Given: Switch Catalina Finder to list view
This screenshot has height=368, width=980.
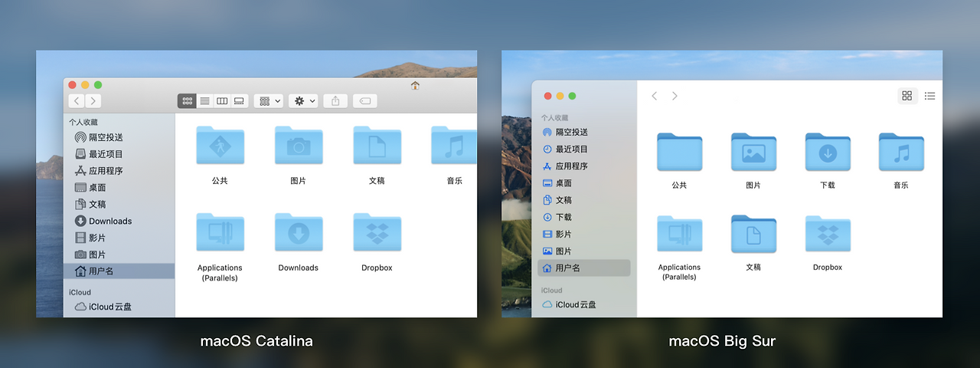Looking at the screenshot, I should coord(204,101).
